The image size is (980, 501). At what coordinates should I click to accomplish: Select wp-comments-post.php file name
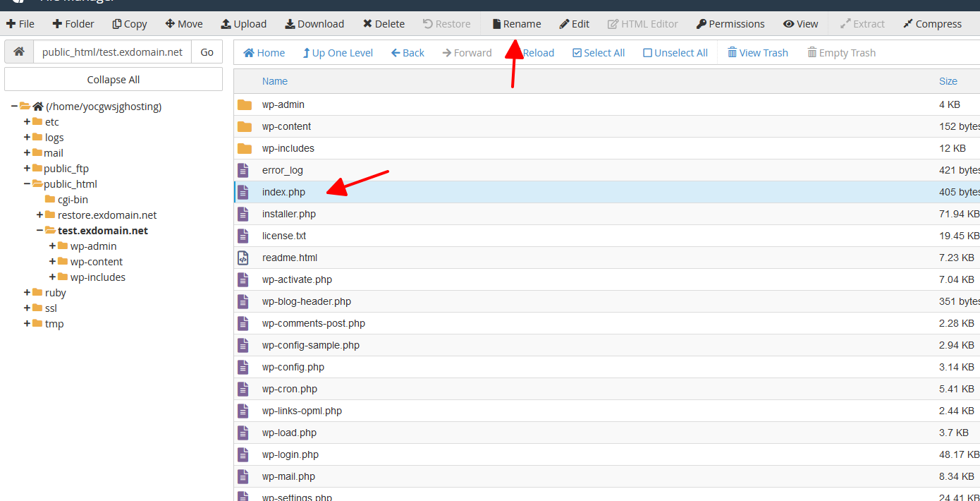[x=314, y=323]
